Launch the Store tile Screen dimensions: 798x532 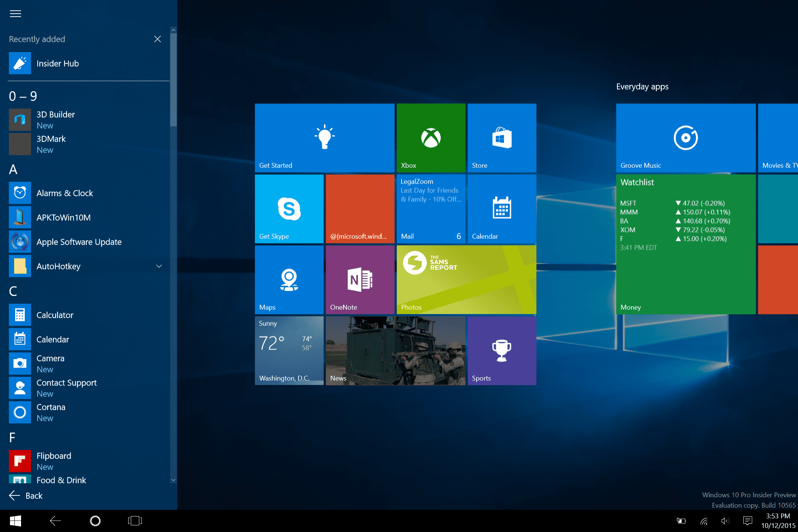point(502,138)
